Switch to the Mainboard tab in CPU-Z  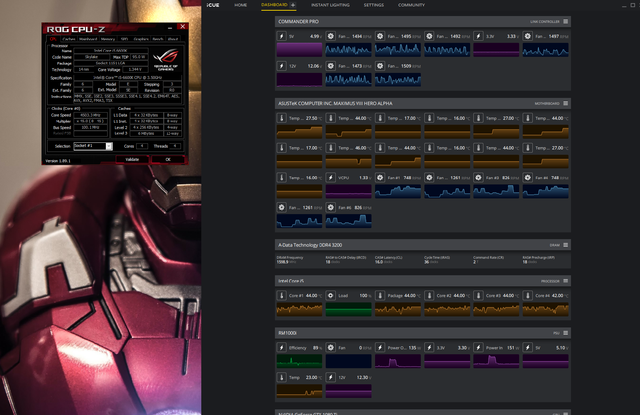click(x=88, y=39)
